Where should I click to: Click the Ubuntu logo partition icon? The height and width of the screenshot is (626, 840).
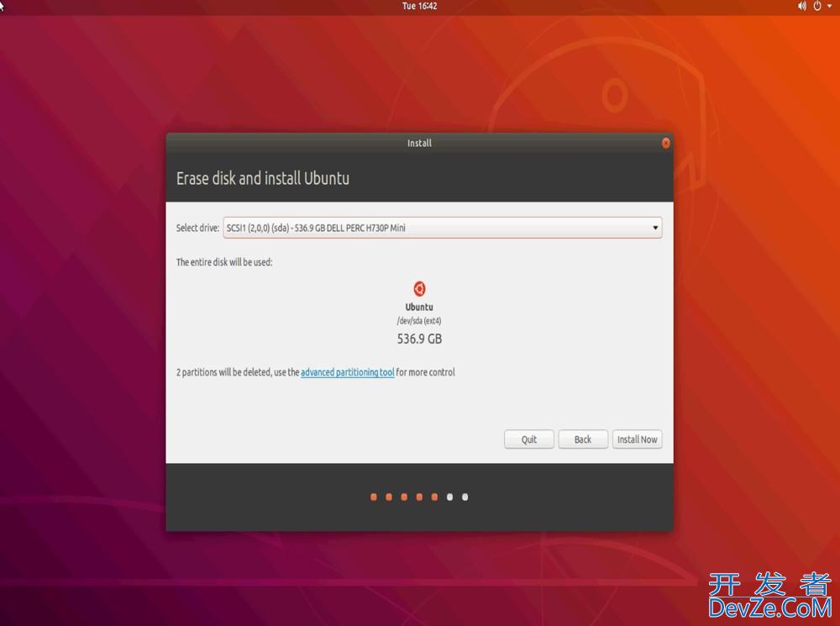(419, 289)
